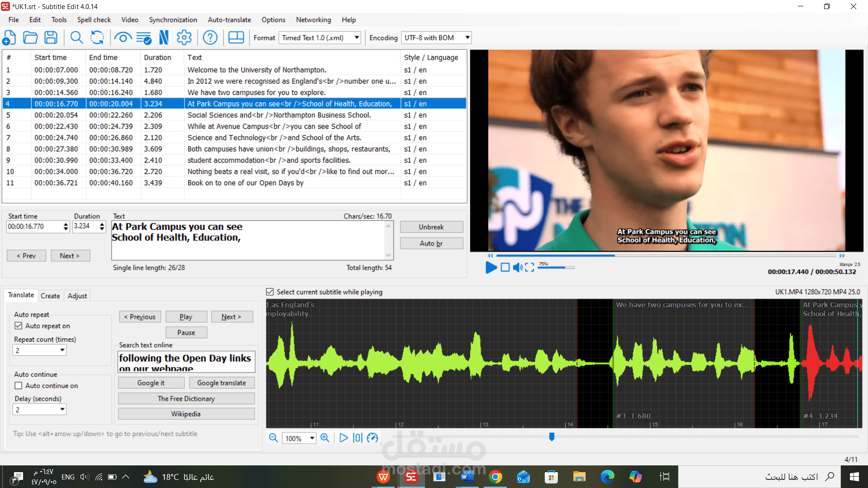Disable Auto repeat on checkbox
The height and width of the screenshot is (488, 868).
[x=19, y=326]
